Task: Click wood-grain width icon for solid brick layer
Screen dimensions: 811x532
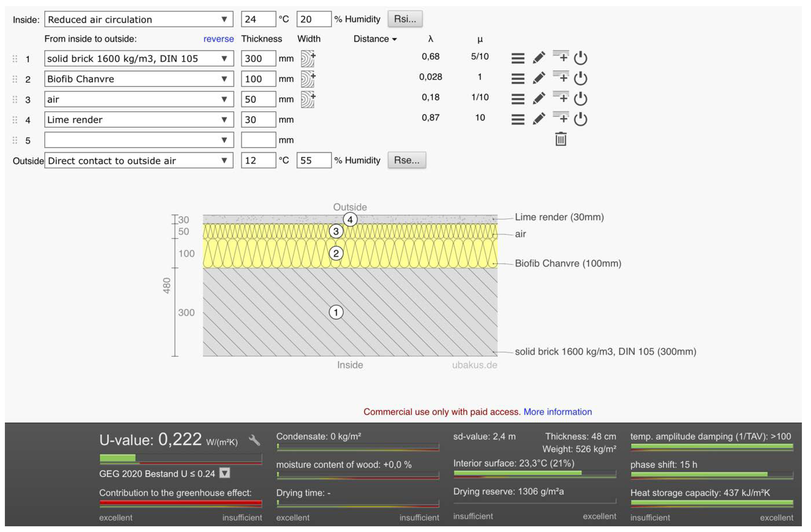Action: click(x=308, y=59)
